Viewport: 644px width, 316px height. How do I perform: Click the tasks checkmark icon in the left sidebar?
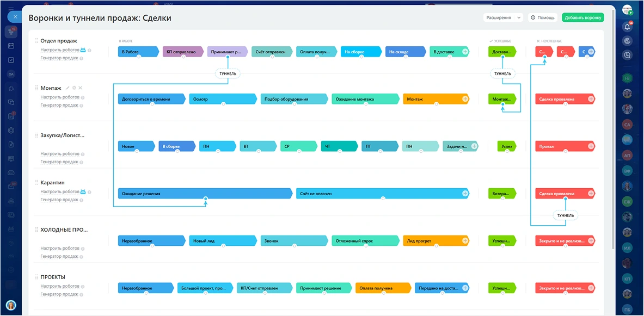[x=11, y=60]
